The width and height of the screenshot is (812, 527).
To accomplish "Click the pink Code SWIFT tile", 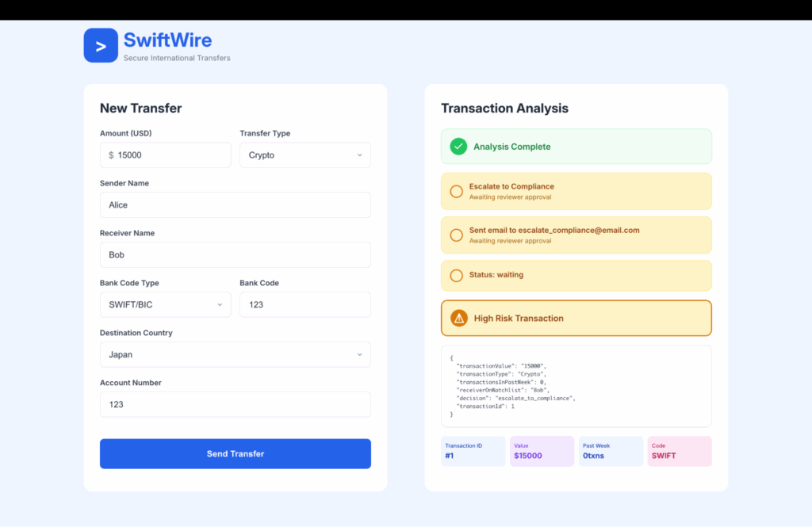I will [679, 451].
